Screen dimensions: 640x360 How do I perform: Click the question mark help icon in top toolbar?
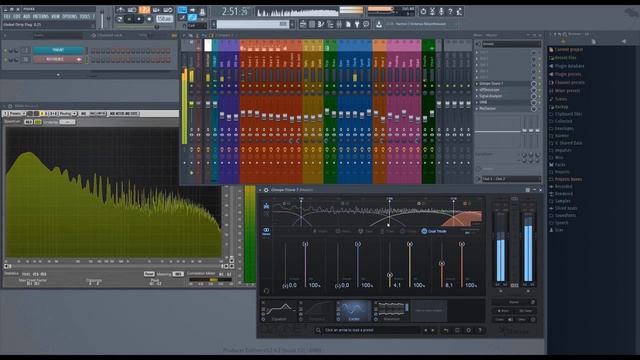point(450,11)
